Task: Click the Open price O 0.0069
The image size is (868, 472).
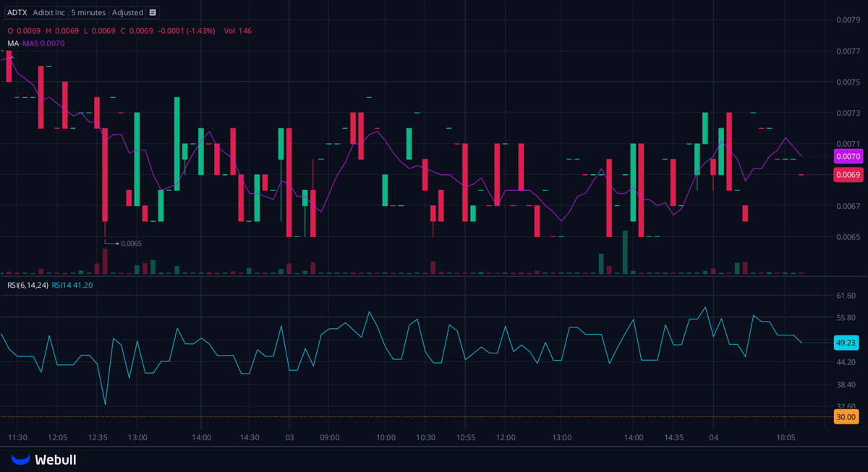Action: pos(22,30)
